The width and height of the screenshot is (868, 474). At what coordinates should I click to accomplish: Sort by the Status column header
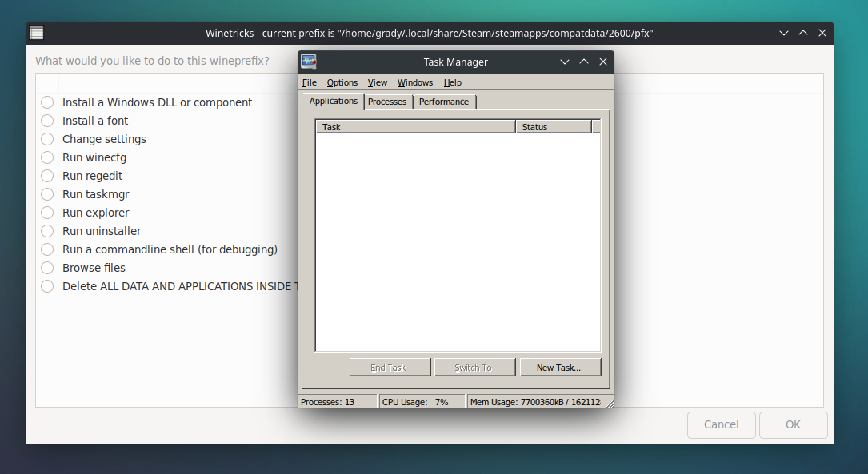(x=554, y=126)
